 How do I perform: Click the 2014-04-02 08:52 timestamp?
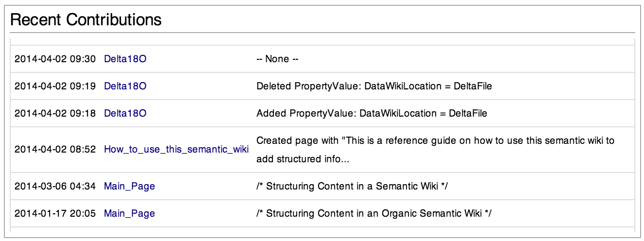[x=55, y=149]
